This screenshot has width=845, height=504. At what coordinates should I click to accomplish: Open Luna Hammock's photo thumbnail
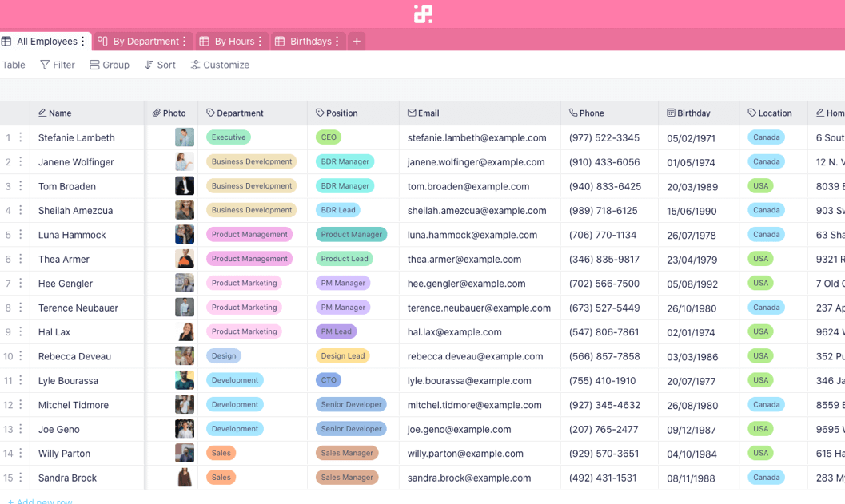click(184, 235)
